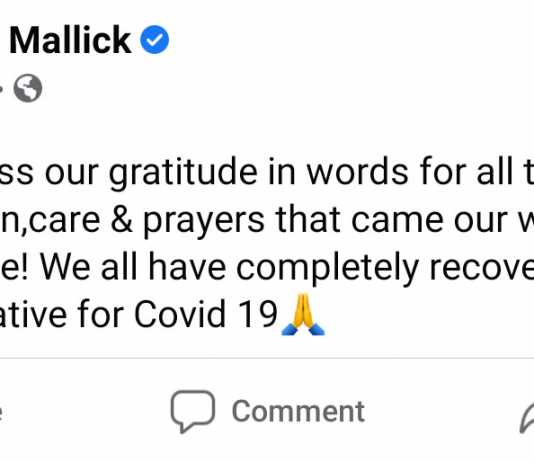
Task: Open the Mallick profile name link
Action: (x=70, y=40)
